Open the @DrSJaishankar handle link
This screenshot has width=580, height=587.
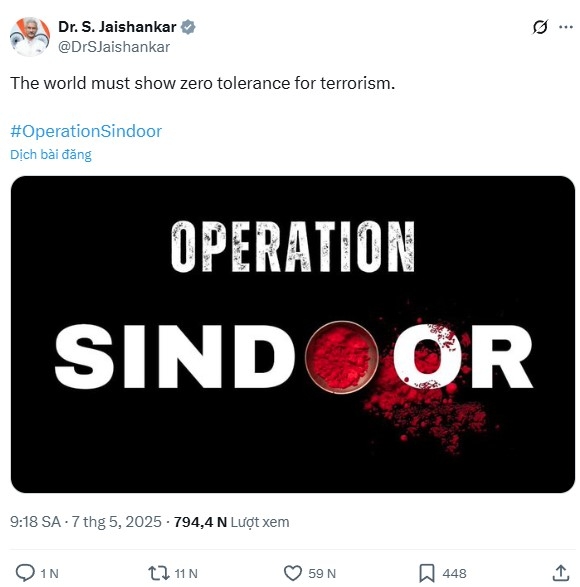point(114,47)
